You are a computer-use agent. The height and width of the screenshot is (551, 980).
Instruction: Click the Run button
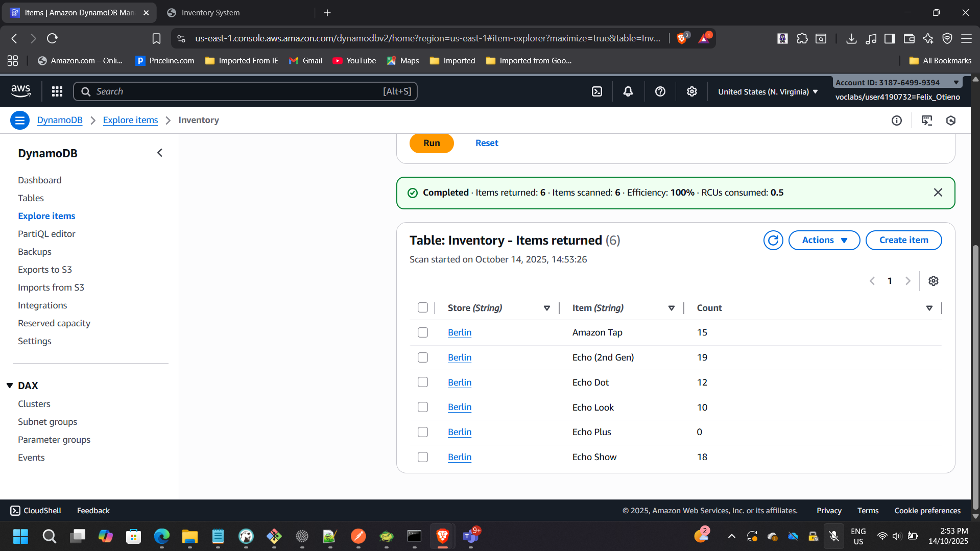[x=431, y=143]
